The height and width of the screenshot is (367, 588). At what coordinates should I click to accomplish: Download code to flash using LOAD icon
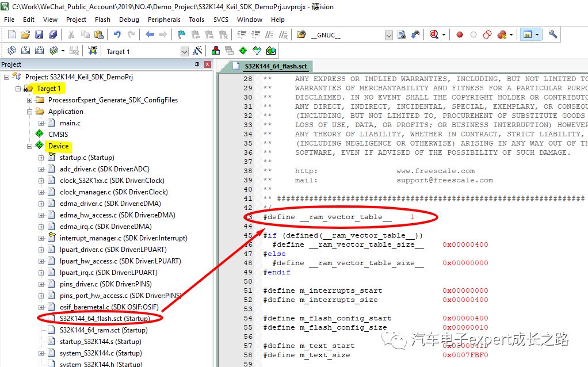[92, 49]
